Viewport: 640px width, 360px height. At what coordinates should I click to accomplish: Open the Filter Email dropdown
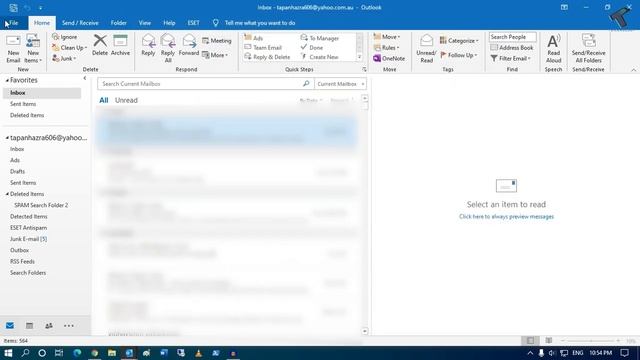coord(511,58)
